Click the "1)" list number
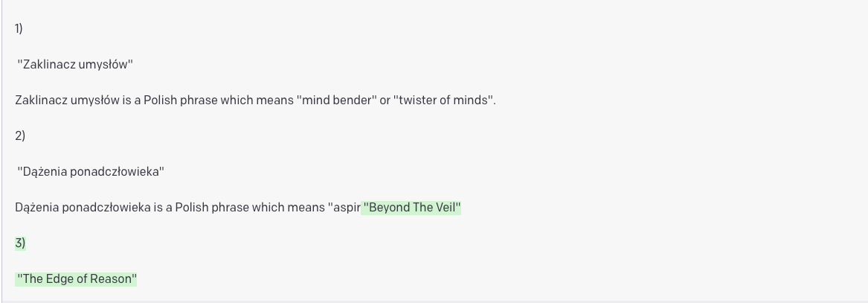868x303 pixels. click(19, 28)
